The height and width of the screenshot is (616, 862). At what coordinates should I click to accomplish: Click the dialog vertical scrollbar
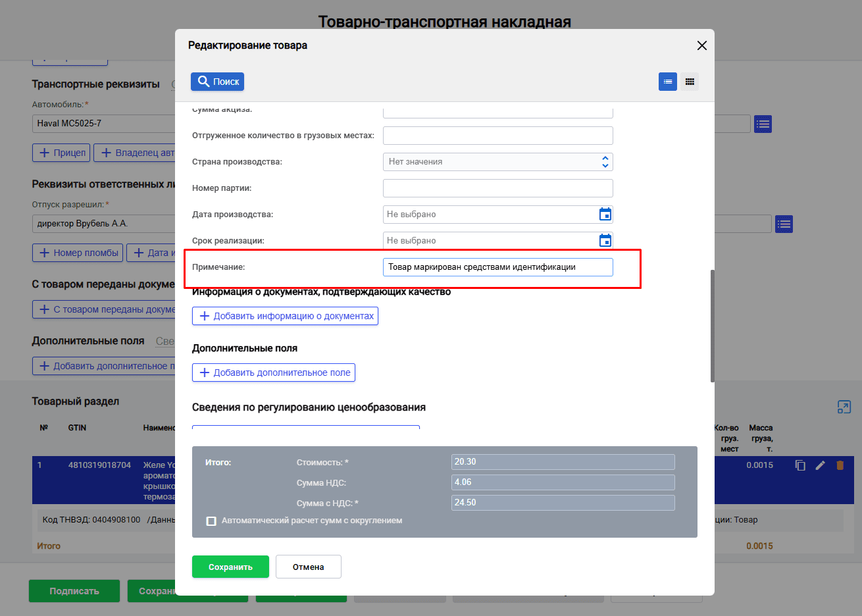pyautogui.click(x=712, y=326)
